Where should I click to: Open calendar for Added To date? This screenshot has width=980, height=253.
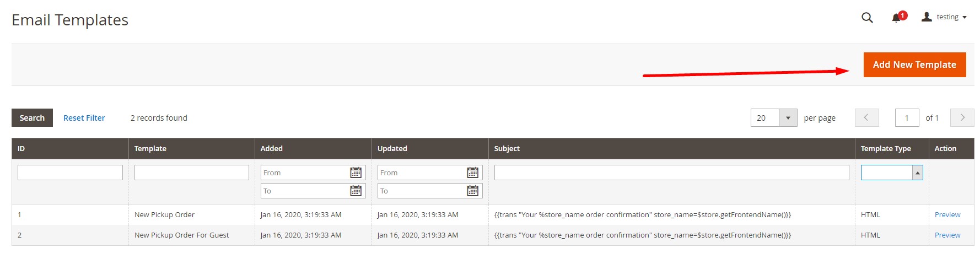click(356, 191)
